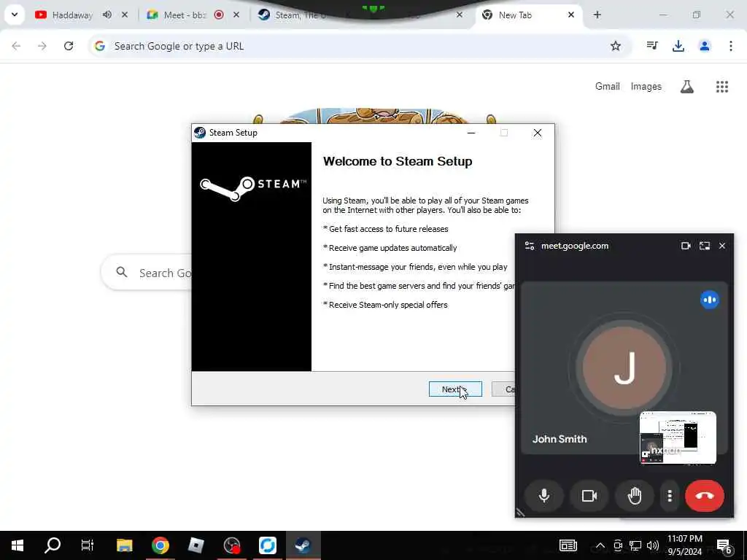Toggle camera in Meet popup header

686,246
